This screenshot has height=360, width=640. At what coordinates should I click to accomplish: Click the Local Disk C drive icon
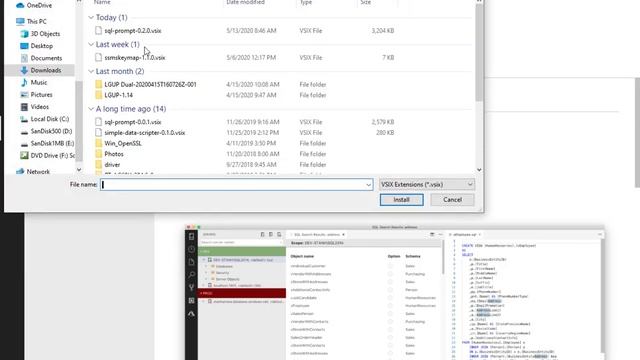click(x=24, y=119)
